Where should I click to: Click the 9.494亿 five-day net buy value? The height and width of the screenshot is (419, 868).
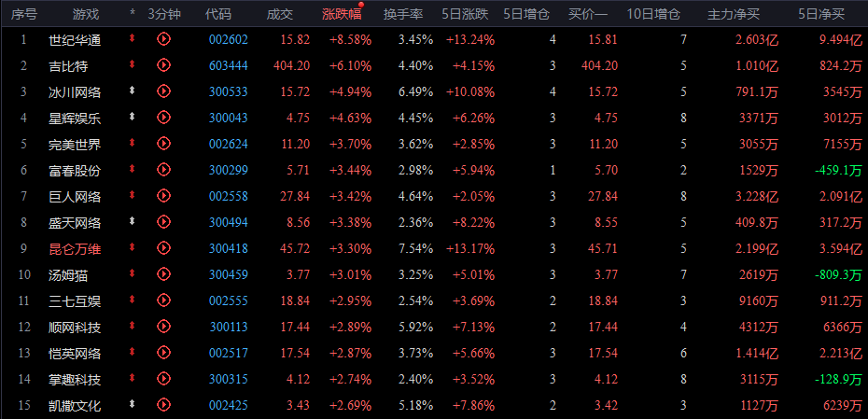(841, 40)
